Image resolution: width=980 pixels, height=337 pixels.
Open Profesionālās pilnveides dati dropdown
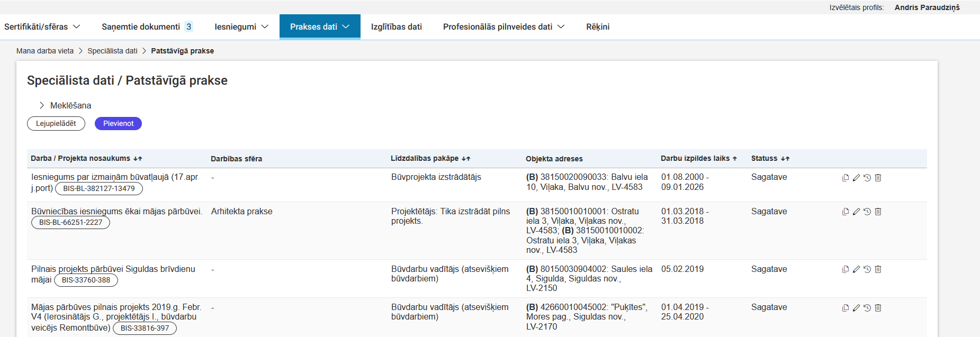504,27
